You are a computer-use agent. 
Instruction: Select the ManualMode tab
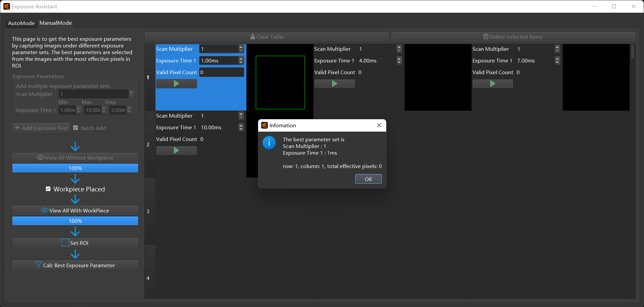[x=56, y=23]
